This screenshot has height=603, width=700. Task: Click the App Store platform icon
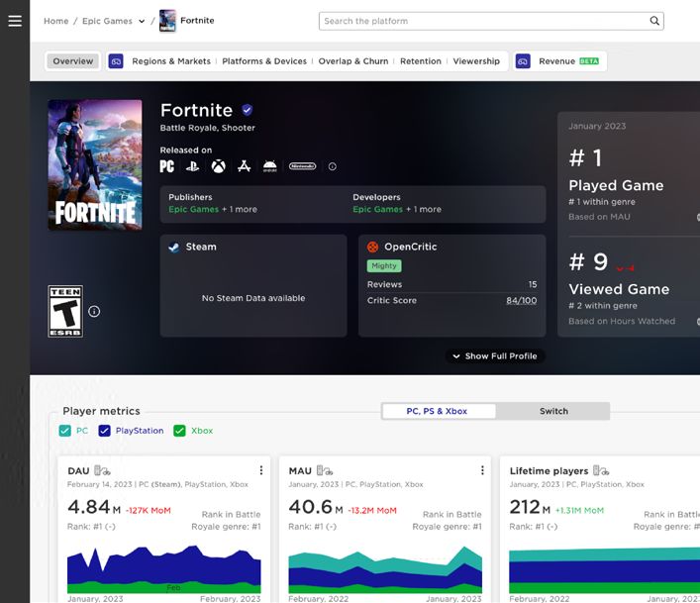(x=244, y=166)
